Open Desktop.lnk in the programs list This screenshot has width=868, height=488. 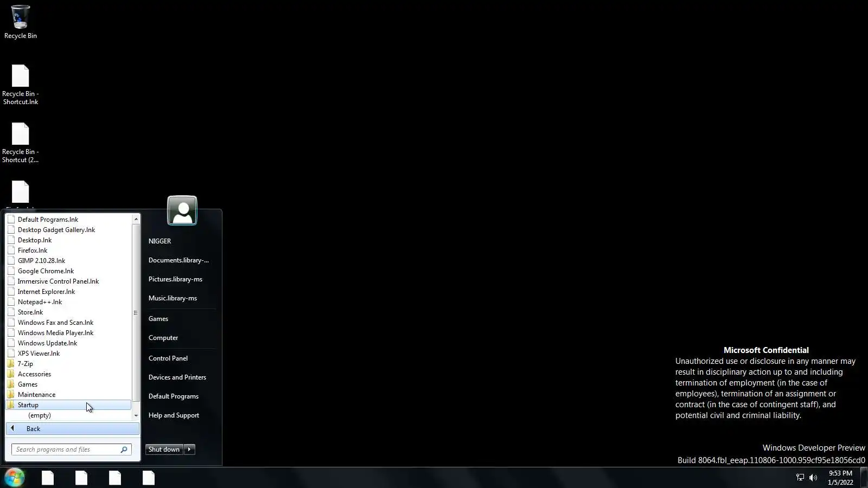[69, 240]
